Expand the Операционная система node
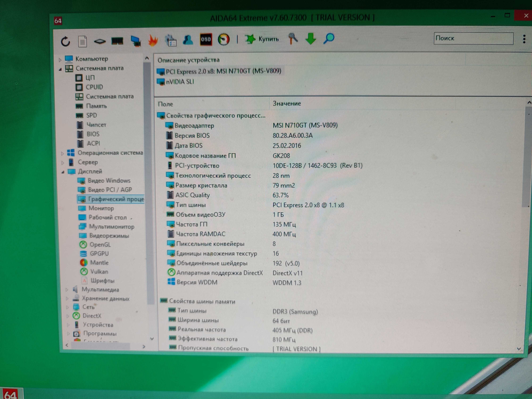The image size is (532, 399). tap(62, 153)
